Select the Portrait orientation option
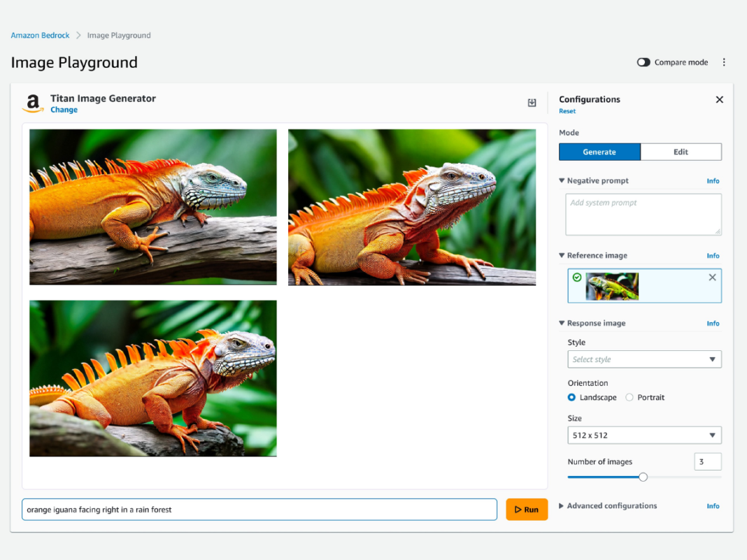 [x=629, y=397]
